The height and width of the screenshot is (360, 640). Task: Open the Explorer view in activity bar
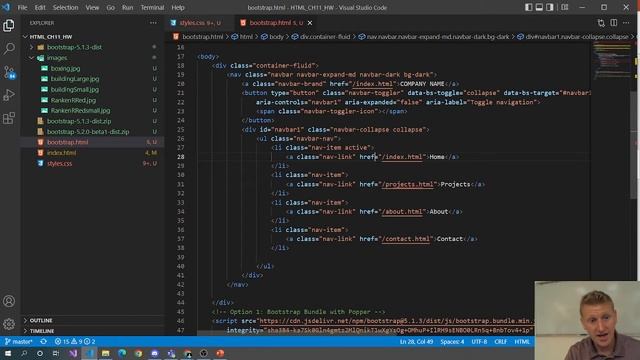pyautogui.click(x=9, y=26)
